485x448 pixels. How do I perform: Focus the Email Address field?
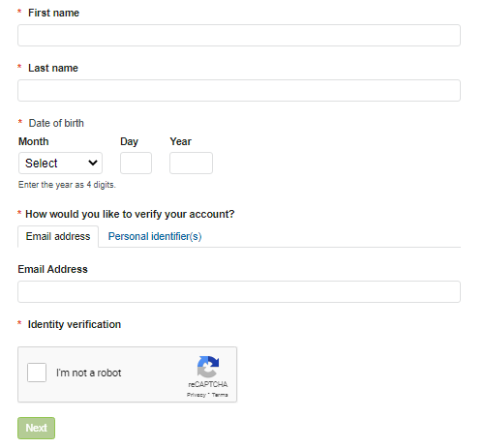pos(239,291)
